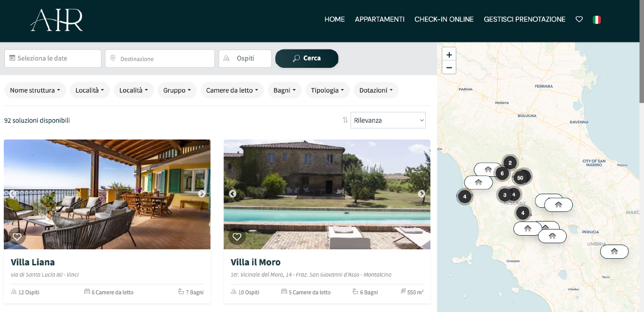Toggle favorite heart on Villa Liana card
Screen dimensions: 644x312
click(x=17, y=237)
